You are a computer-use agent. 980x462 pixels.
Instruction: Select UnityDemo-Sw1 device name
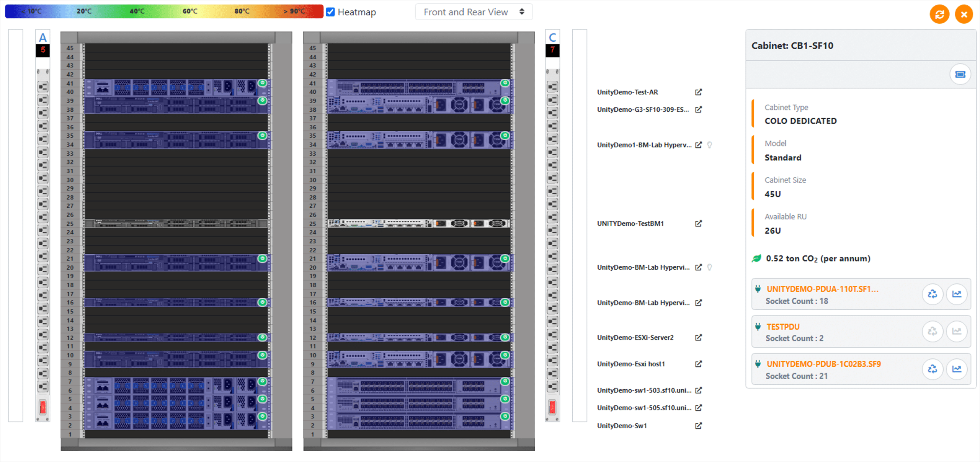(622, 426)
